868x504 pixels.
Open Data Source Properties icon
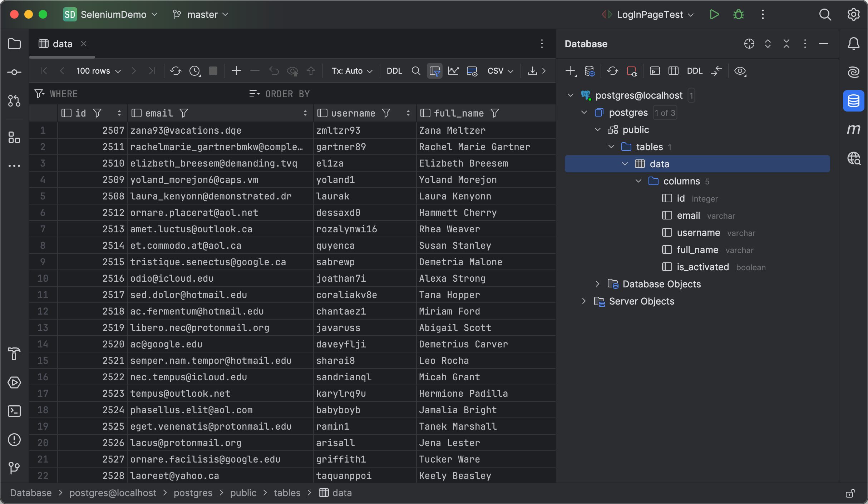tap(589, 71)
